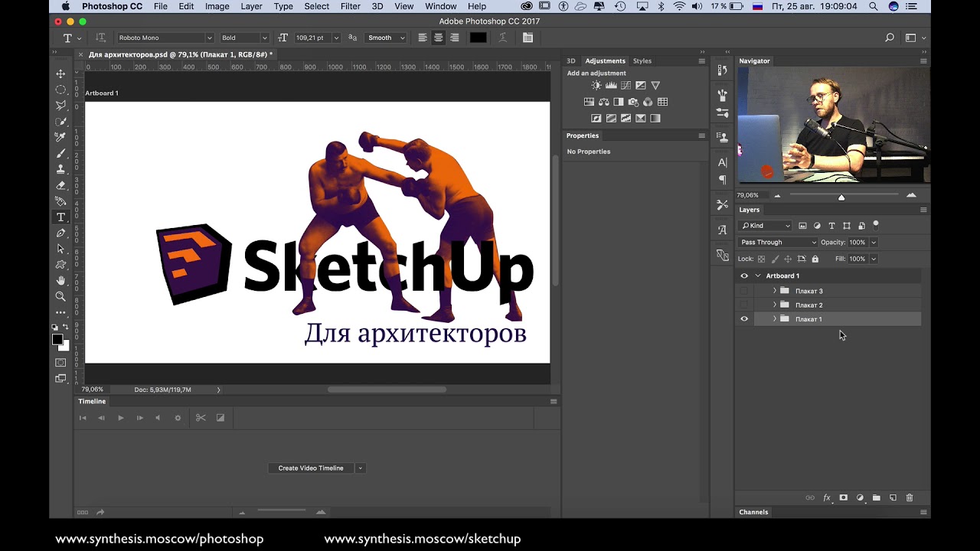Select the Pen tool

[x=60, y=233]
